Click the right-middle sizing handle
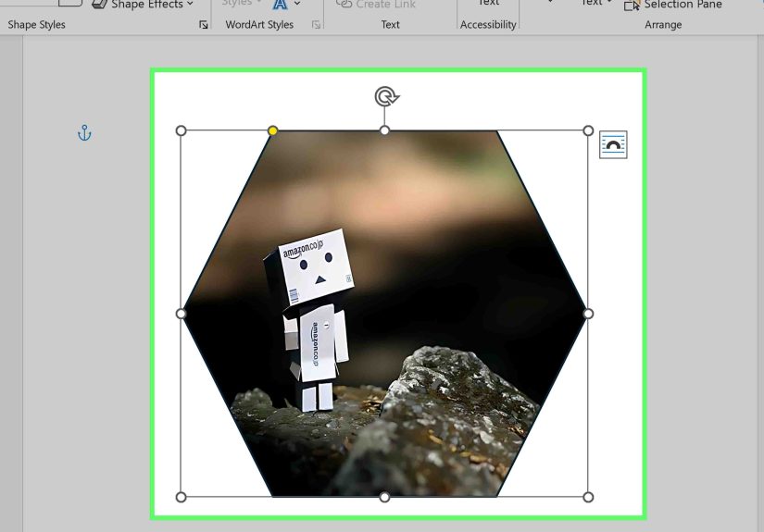This screenshot has width=764, height=532. tap(588, 314)
